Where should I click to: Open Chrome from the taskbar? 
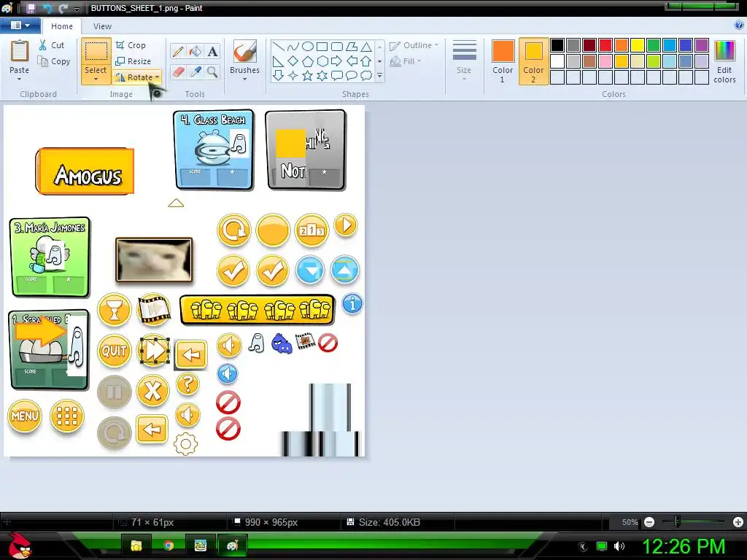pyautogui.click(x=169, y=545)
